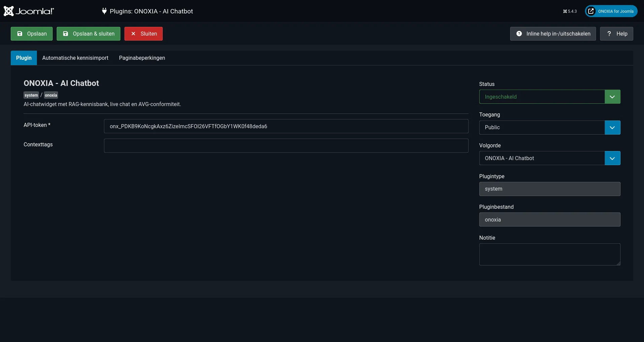Close the plugin with Sluiten
The image size is (644, 342).
click(144, 34)
